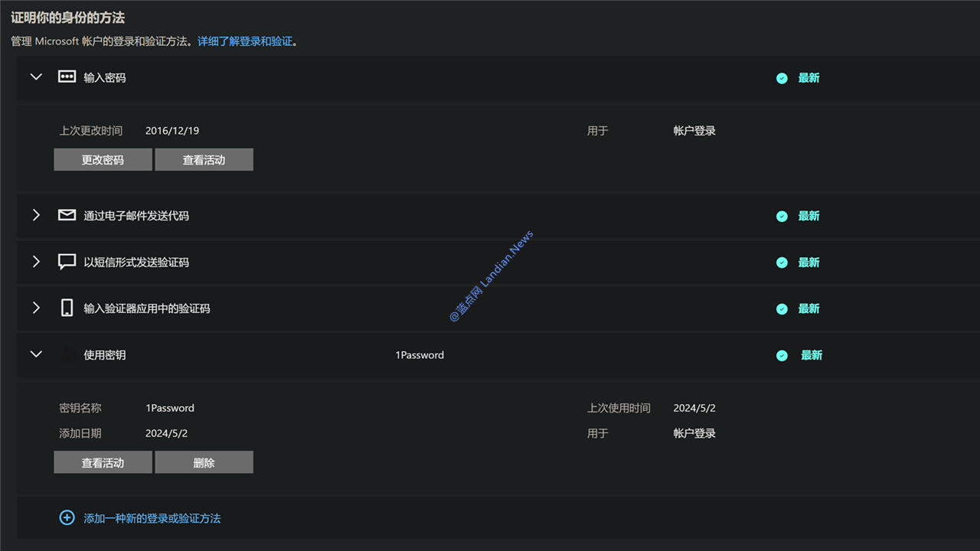The width and height of the screenshot is (980, 551).
Task: Click the password dots icon
Action: click(x=67, y=77)
